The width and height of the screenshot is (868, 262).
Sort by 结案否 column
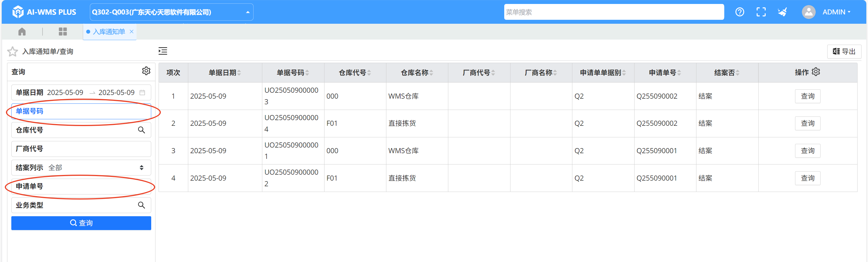click(738, 73)
